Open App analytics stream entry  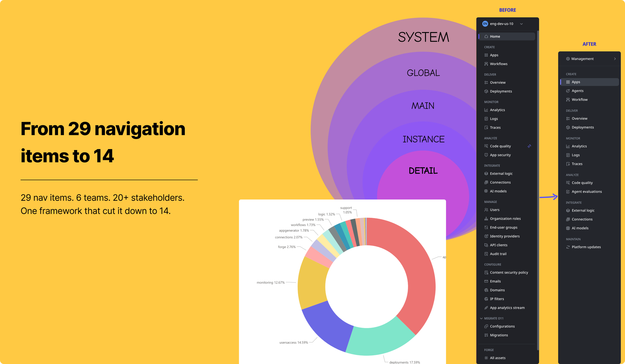(507, 308)
